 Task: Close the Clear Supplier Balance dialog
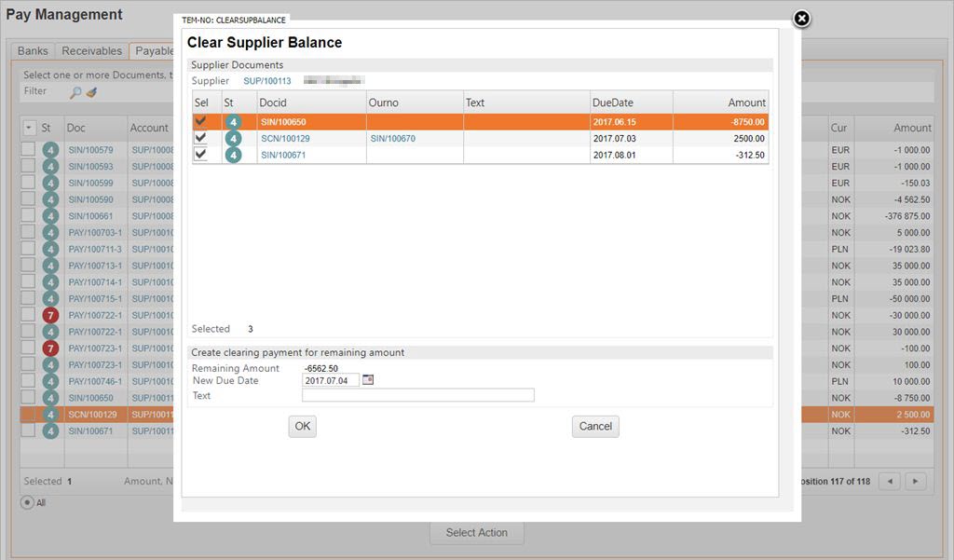click(801, 19)
